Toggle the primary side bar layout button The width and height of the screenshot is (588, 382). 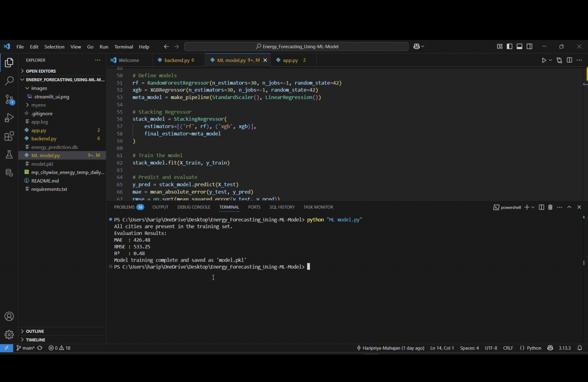click(x=509, y=47)
